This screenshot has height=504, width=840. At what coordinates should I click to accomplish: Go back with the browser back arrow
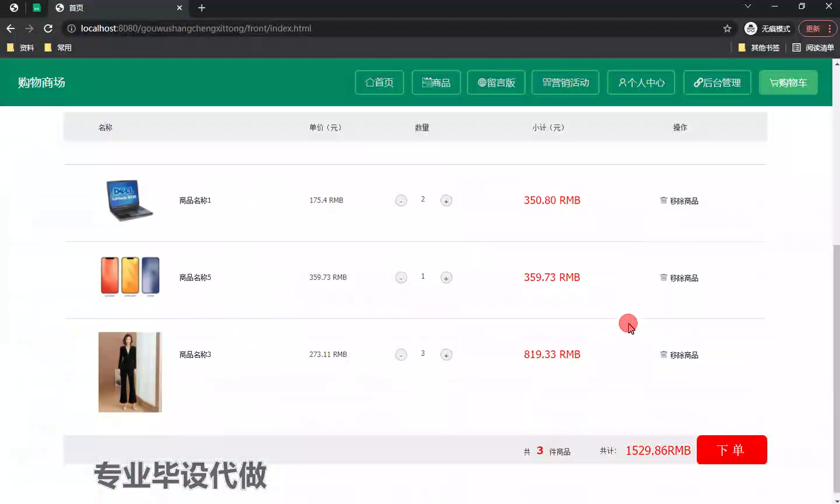[x=10, y=29]
